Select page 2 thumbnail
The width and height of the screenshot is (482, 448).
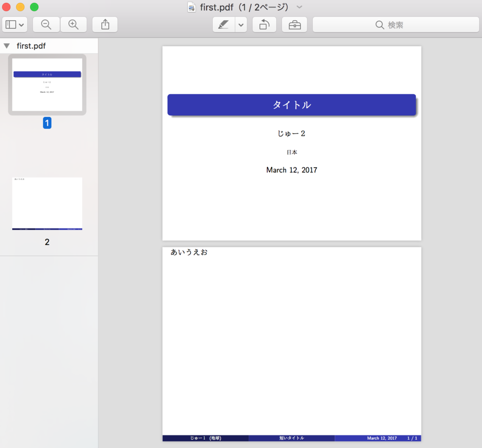(47, 204)
